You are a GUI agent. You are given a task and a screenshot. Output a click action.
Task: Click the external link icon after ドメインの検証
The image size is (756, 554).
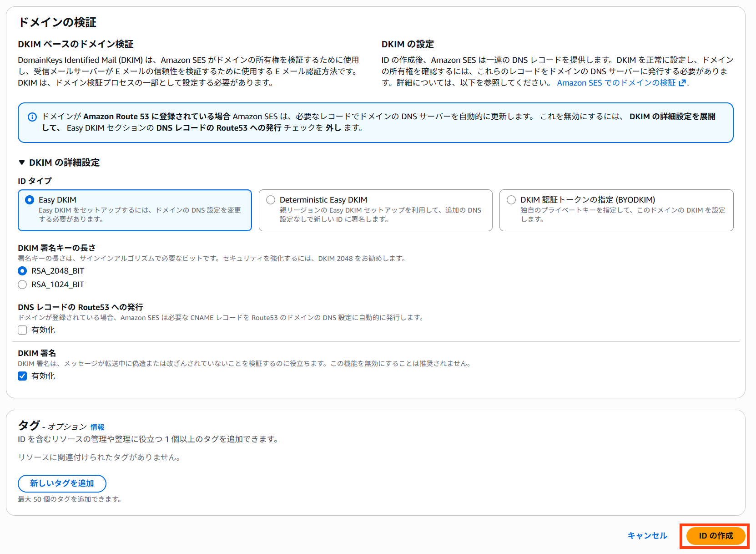pos(682,83)
